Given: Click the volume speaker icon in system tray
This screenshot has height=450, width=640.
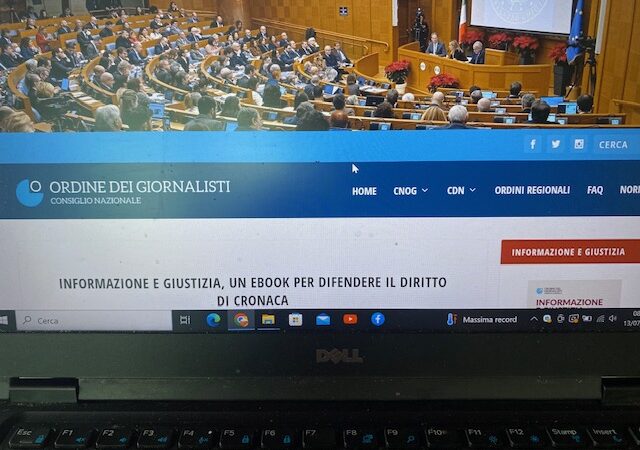Looking at the screenshot, I should pos(613,319).
